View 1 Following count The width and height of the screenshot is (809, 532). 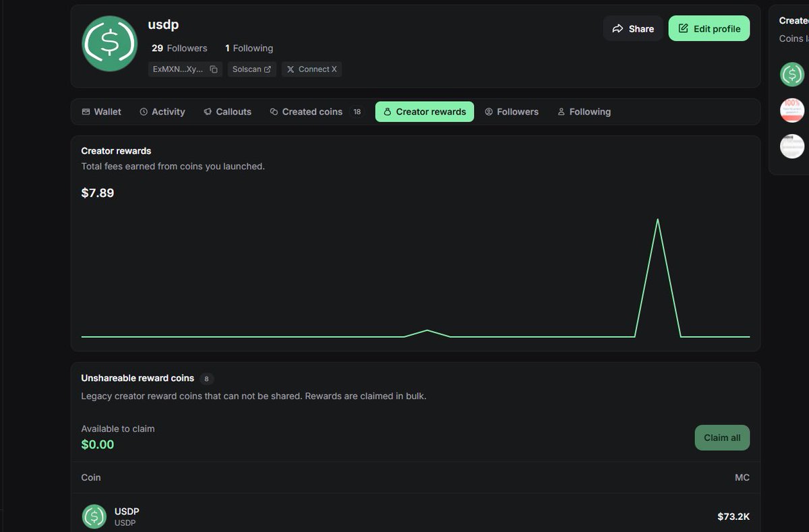click(x=249, y=48)
